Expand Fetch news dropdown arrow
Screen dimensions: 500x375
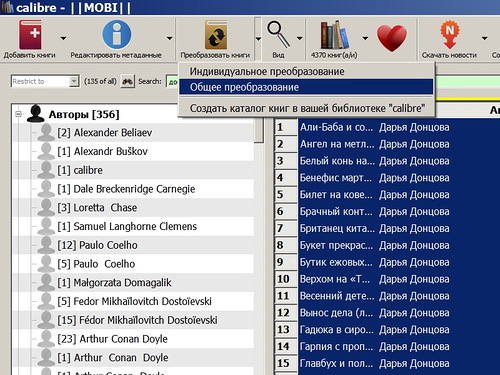[x=485, y=38]
